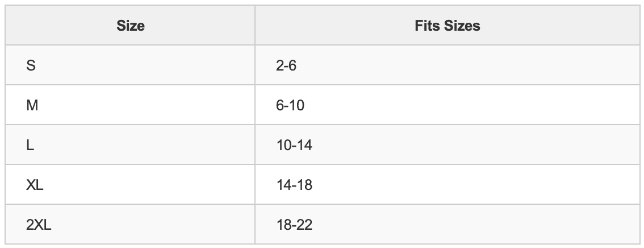Select the M size cell
This screenshot has width=644, height=248.
130,105
